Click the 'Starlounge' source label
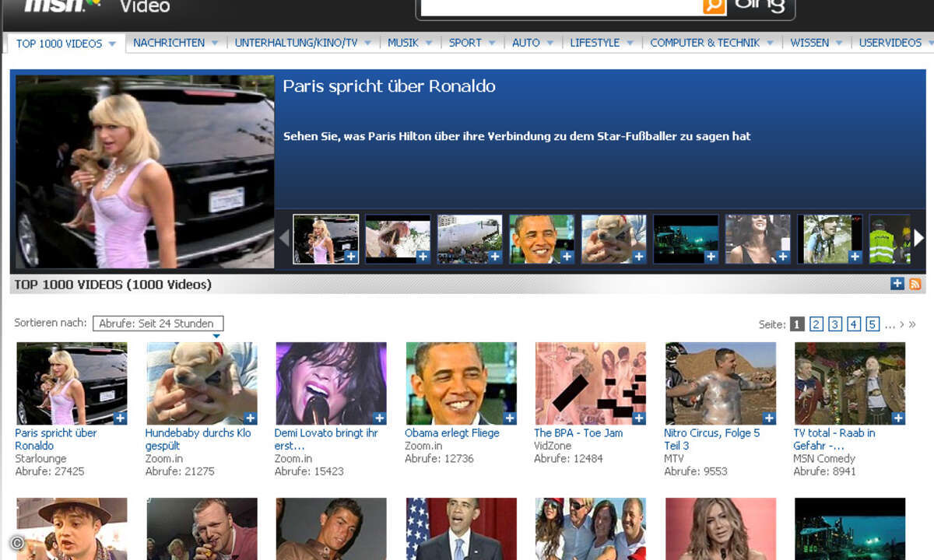 click(x=40, y=459)
